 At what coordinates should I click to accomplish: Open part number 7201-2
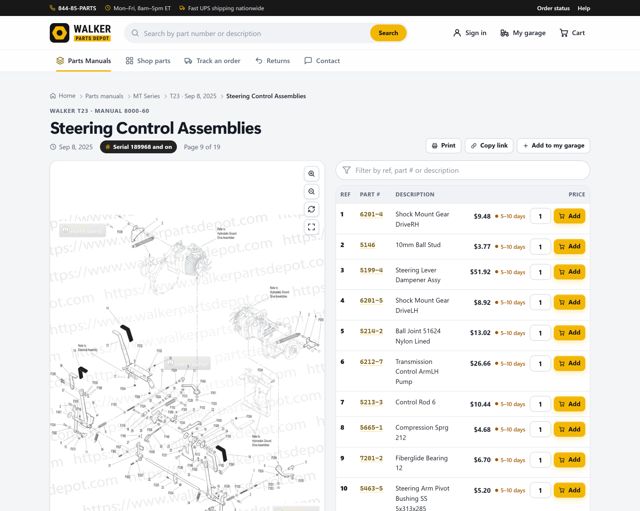[x=371, y=458]
